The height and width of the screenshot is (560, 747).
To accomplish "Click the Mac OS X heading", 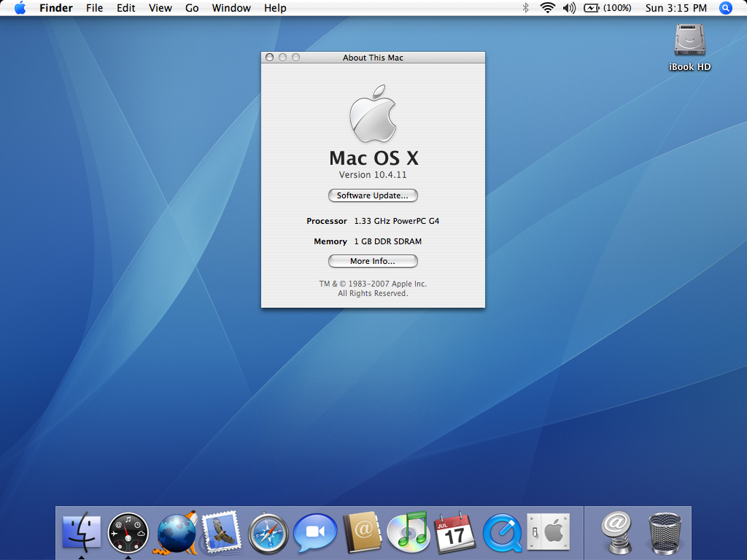I will (373, 158).
